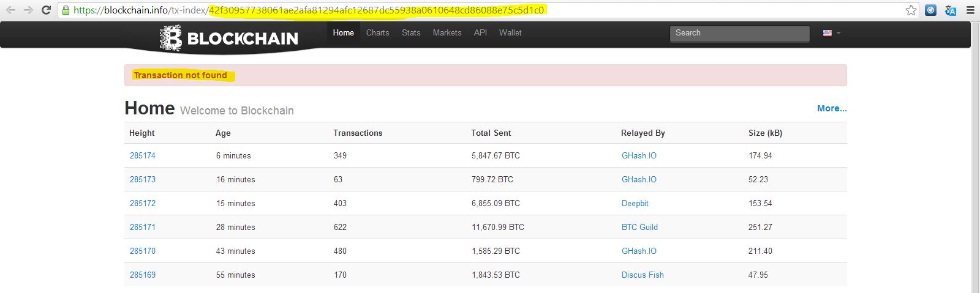Open the Home nav tab
This screenshot has width=980, height=293.
(344, 33)
